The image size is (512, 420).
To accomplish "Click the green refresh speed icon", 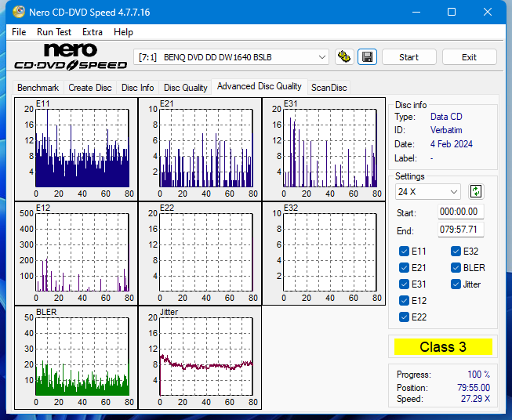I will point(476,191).
